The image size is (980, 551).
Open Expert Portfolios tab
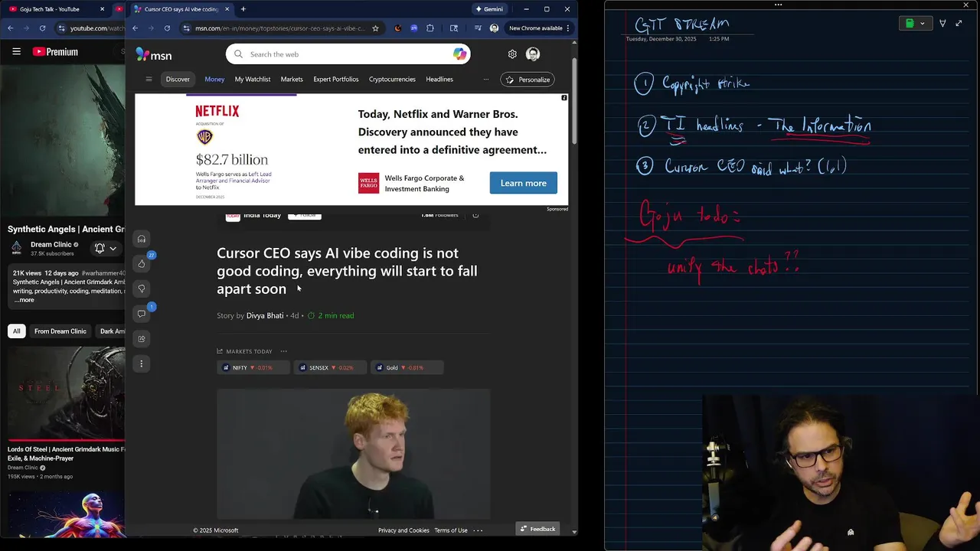(336, 79)
